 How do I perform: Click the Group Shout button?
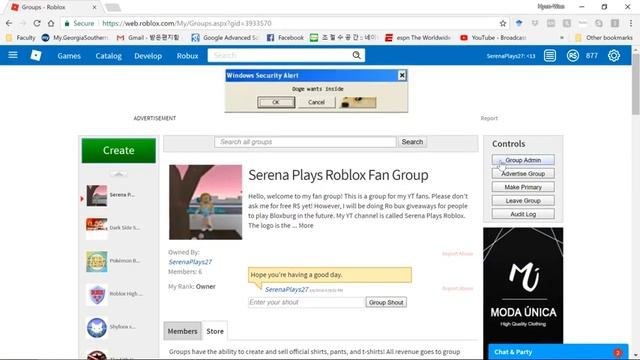point(386,302)
